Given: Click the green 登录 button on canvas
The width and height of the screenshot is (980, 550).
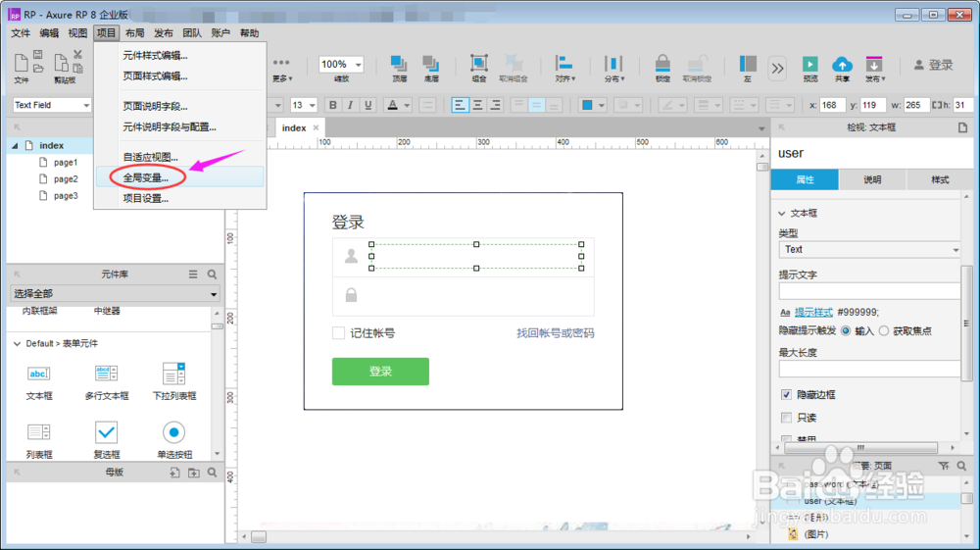Looking at the screenshot, I should coord(380,372).
